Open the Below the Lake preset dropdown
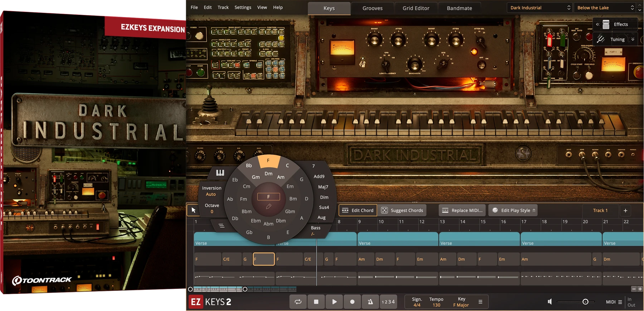Viewport: 644px width, 311px height. (x=605, y=8)
